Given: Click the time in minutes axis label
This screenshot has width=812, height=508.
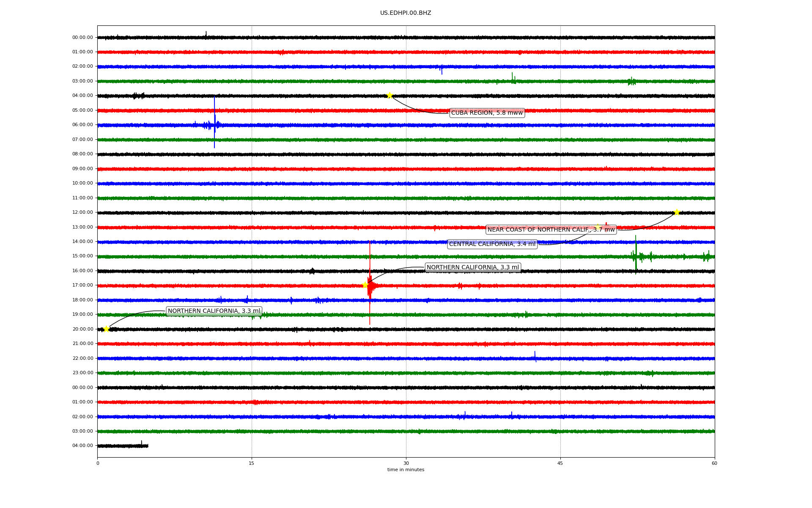Looking at the screenshot, I should [x=406, y=470].
